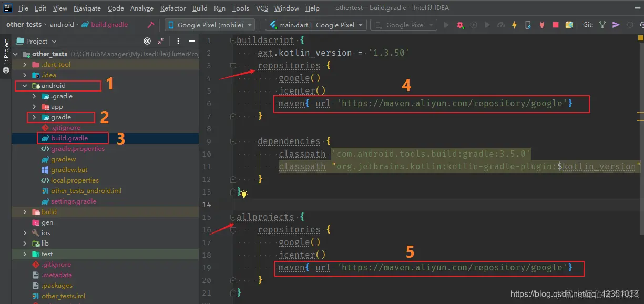The image size is (644, 304).
Task: Expand the .idea folder chevron
Action: pos(25,75)
